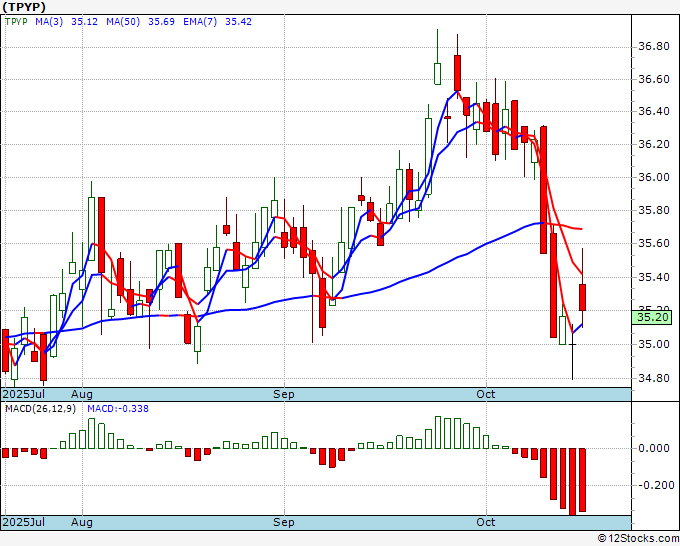This screenshot has height=546, width=680.
Task: Click the Sep marker on price timeline
Action: (x=284, y=394)
